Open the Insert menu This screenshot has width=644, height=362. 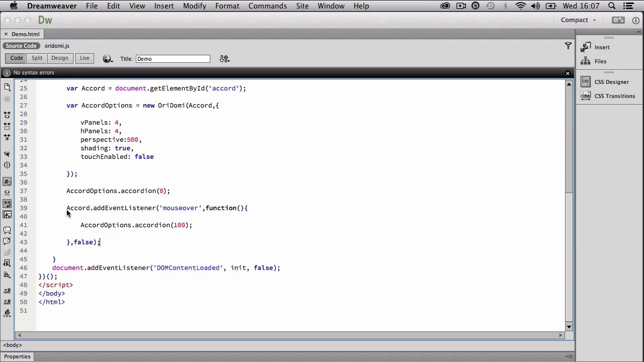point(164,6)
